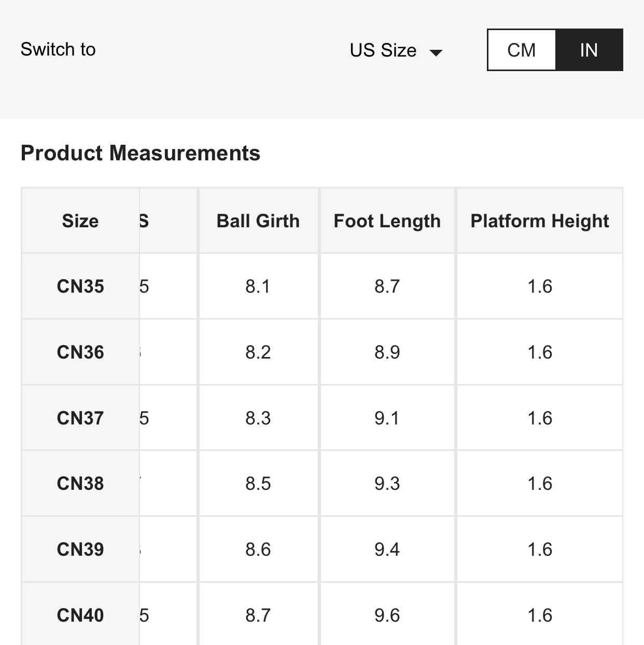Click the dropdown chevron next to US Size
This screenshot has width=644, height=645.
(437, 51)
